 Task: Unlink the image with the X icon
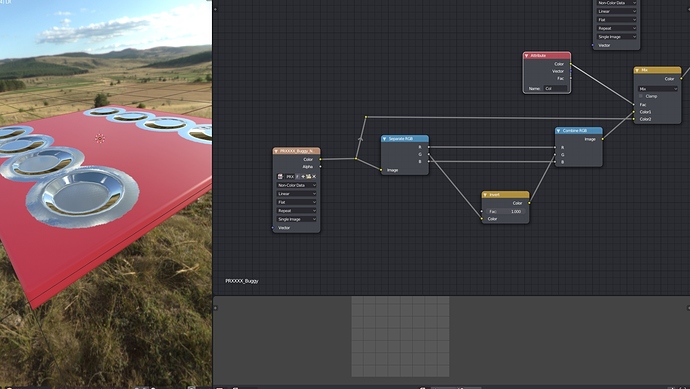pos(314,176)
